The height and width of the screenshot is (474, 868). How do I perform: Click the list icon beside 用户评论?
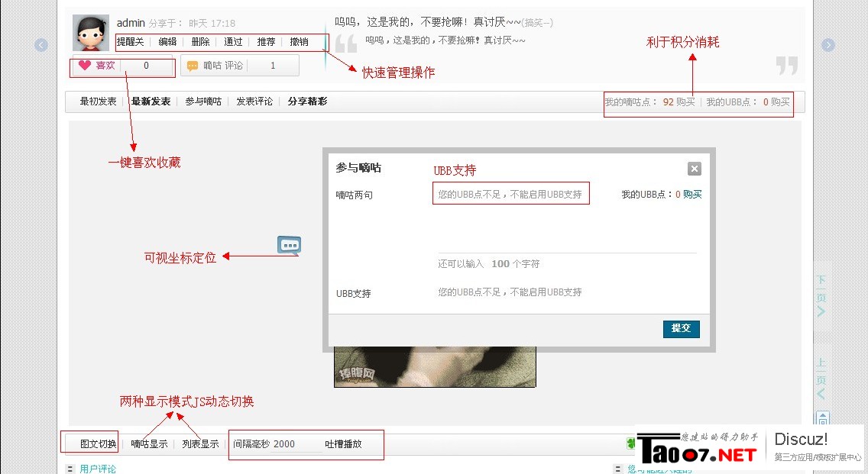(70, 469)
